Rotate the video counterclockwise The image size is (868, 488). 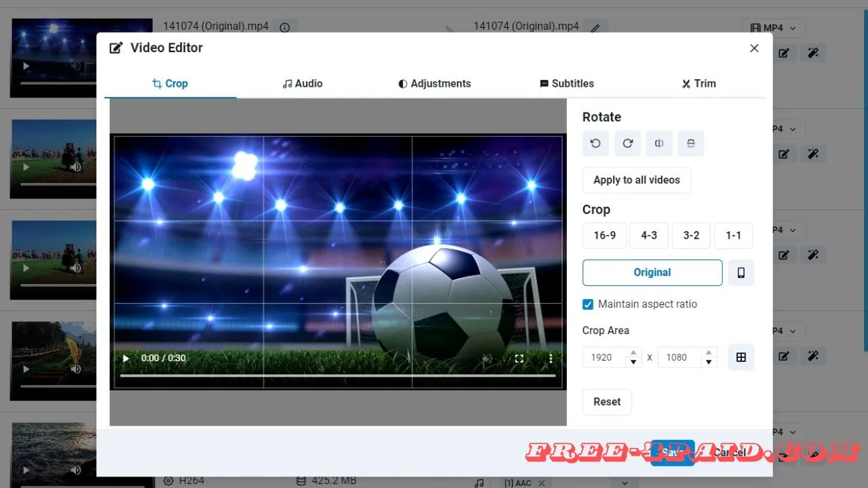[595, 143]
